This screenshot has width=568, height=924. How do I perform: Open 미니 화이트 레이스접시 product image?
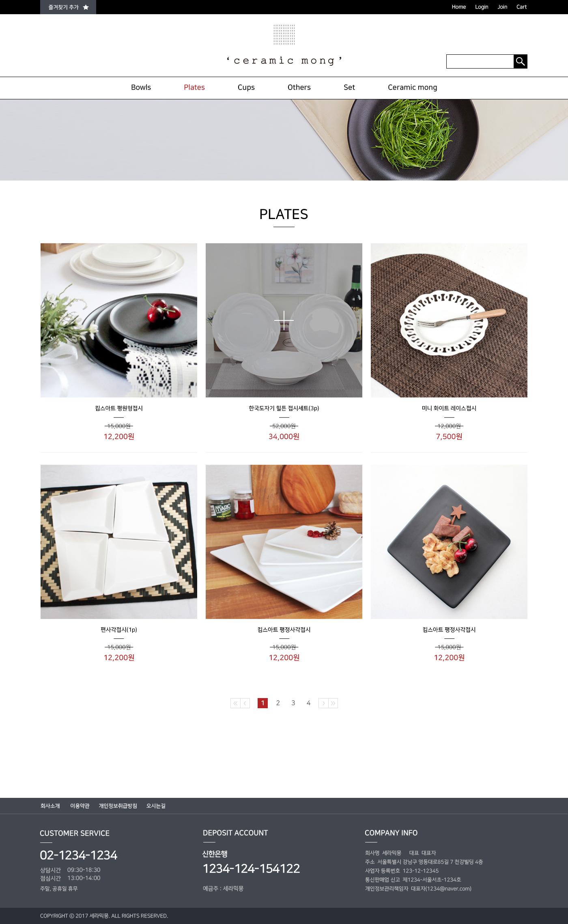pos(449,320)
